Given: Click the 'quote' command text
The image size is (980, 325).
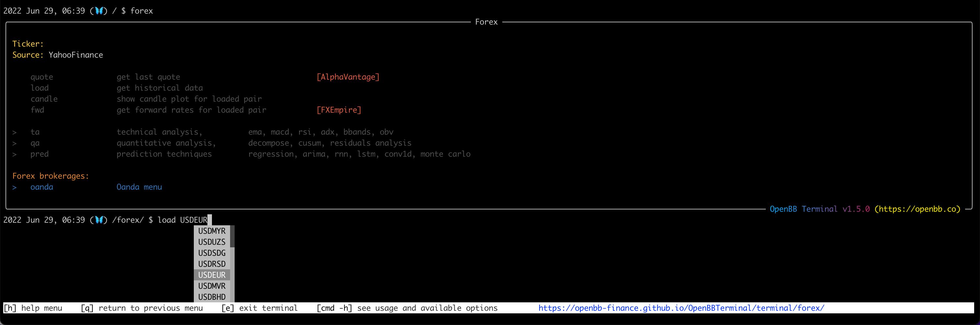Looking at the screenshot, I should (x=42, y=77).
